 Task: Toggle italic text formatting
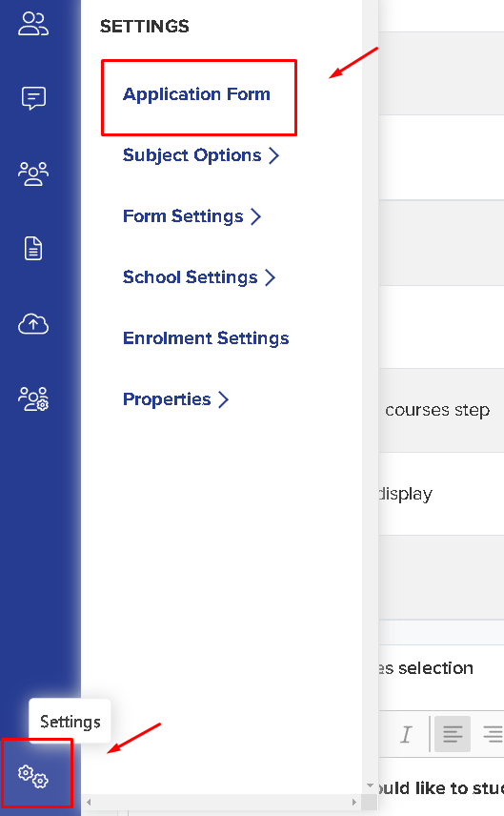pos(406,734)
